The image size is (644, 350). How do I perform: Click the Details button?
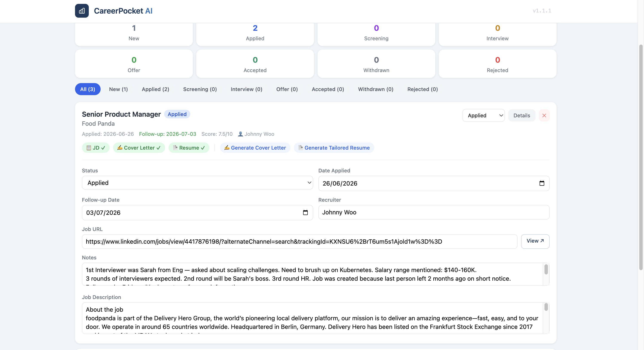coord(522,115)
